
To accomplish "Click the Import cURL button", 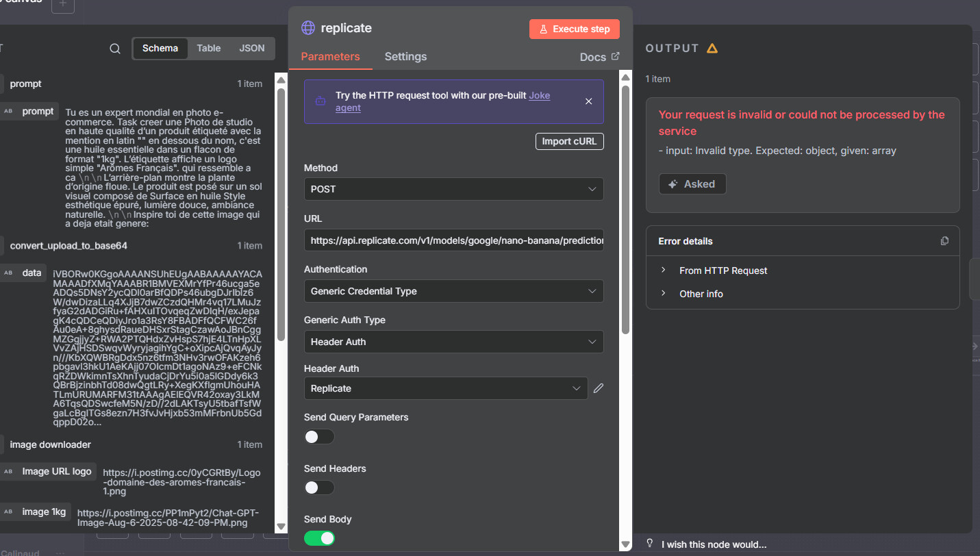I will (x=569, y=142).
